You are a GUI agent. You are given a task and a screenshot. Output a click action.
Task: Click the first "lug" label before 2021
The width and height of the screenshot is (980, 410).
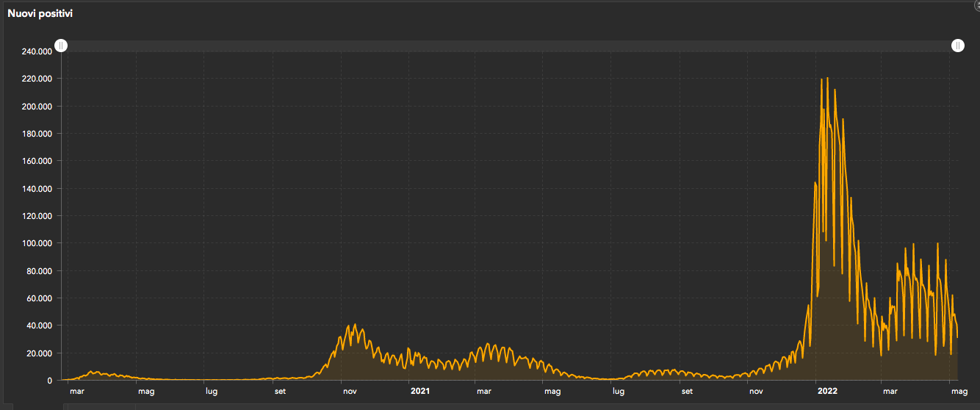[212, 392]
